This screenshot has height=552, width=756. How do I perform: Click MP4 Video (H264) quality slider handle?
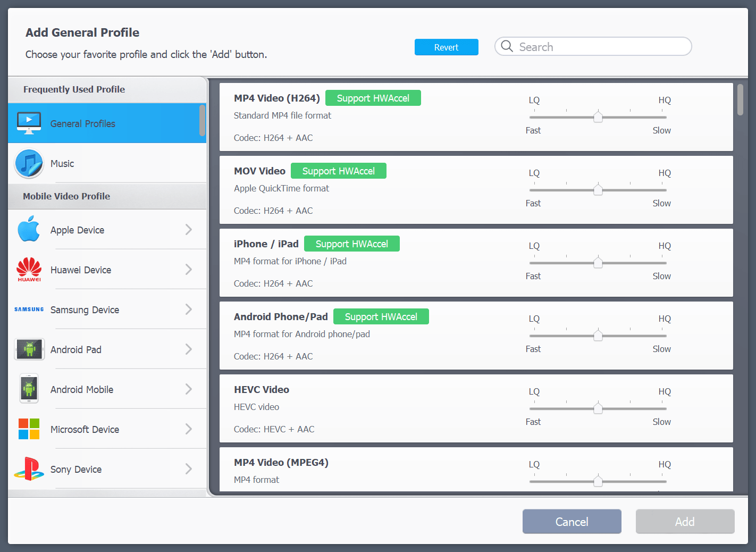coord(598,117)
